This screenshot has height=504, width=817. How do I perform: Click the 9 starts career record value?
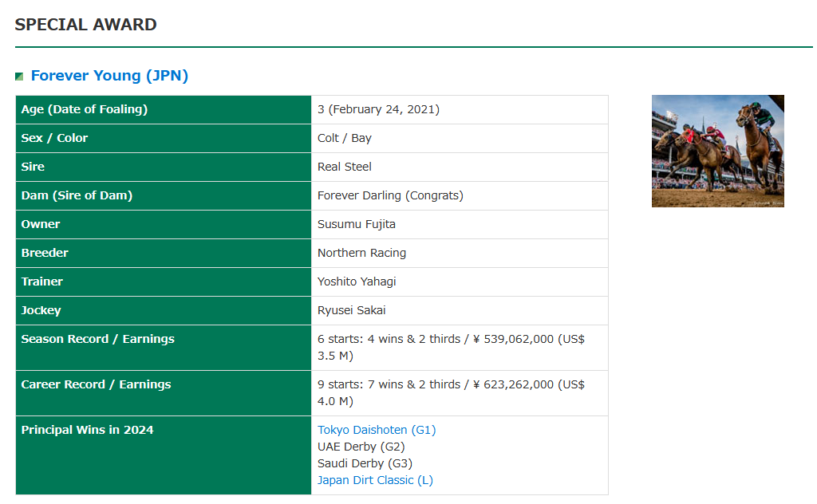452,392
